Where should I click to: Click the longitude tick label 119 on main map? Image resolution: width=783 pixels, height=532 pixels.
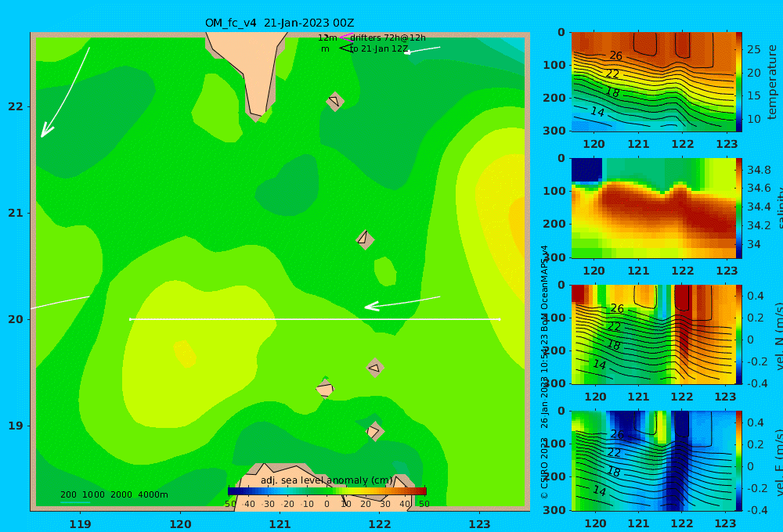tap(80, 524)
